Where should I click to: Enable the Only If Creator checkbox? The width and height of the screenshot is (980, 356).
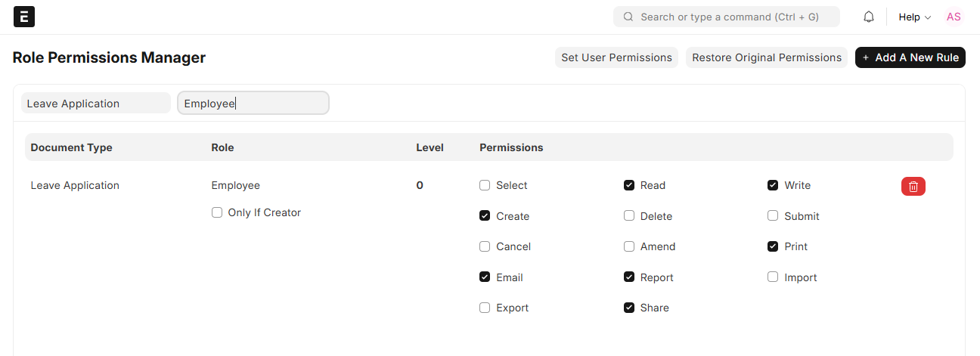(218, 213)
